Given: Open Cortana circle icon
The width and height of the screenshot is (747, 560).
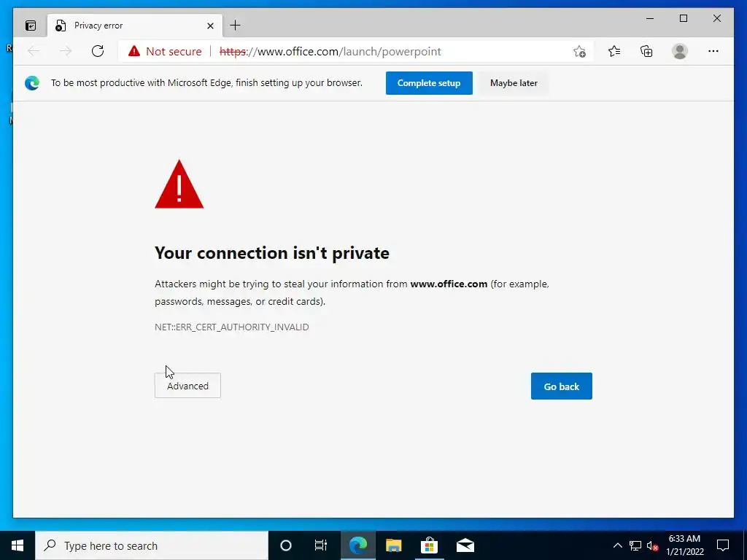Looking at the screenshot, I should coord(285,545).
